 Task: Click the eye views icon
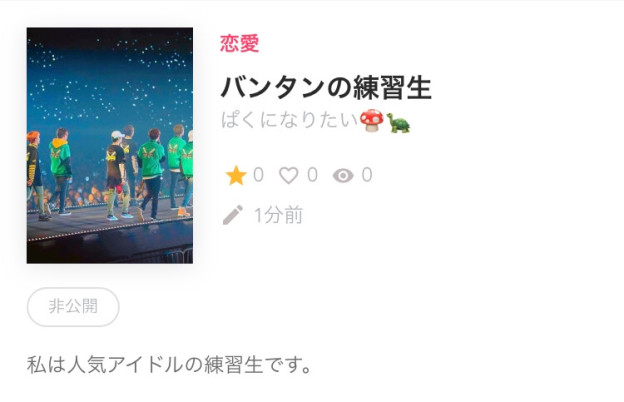click(343, 176)
